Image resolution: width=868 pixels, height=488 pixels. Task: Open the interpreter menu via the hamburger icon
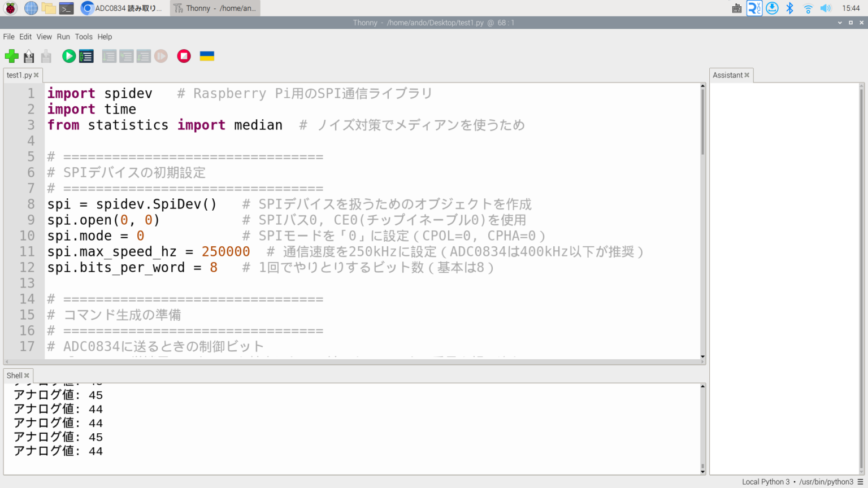[861, 481]
